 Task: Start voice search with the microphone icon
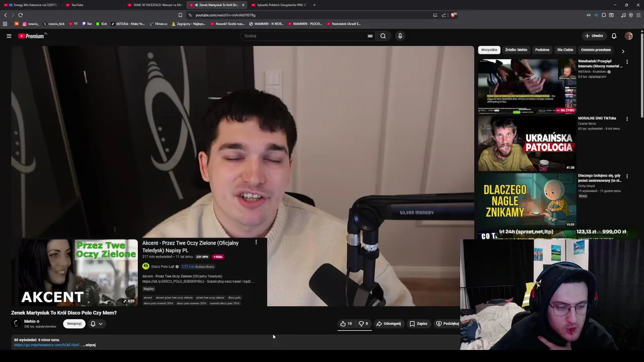[400, 36]
